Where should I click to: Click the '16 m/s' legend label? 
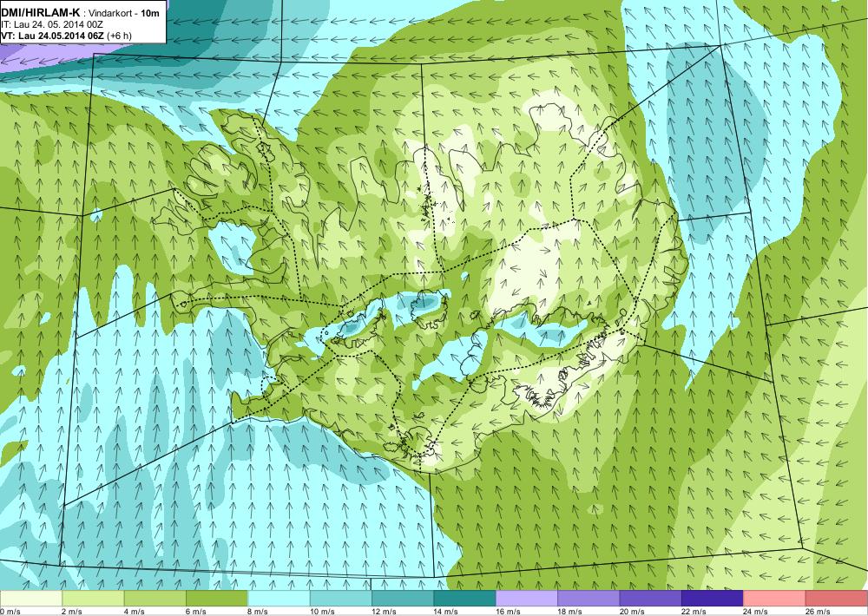point(508,611)
